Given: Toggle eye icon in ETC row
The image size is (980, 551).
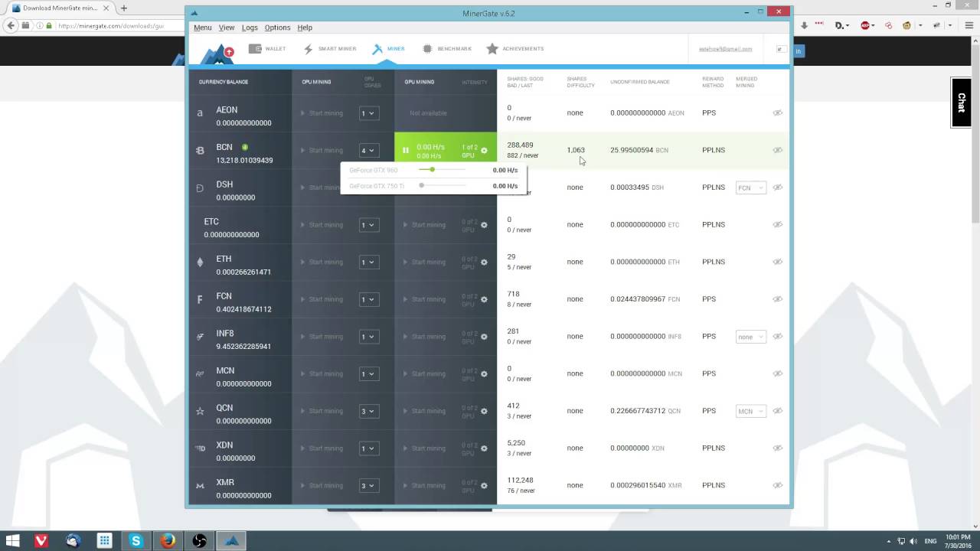Looking at the screenshot, I should [777, 224].
